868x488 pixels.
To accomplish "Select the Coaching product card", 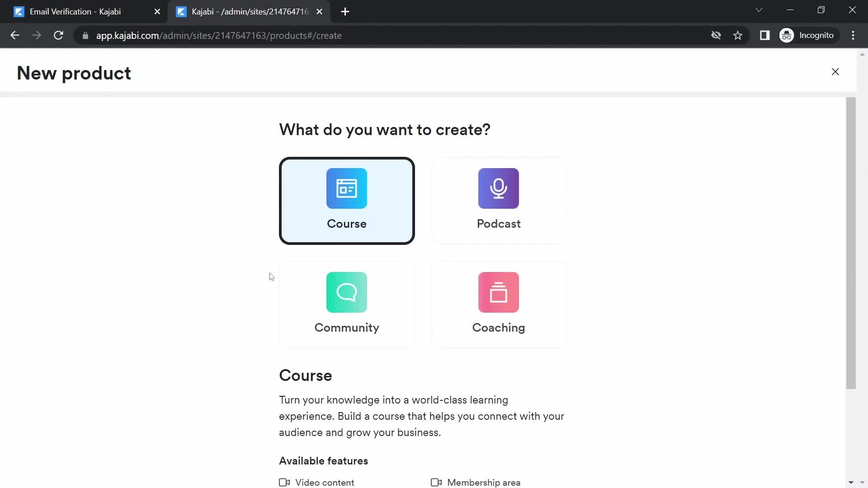I will click(x=498, y=305).
